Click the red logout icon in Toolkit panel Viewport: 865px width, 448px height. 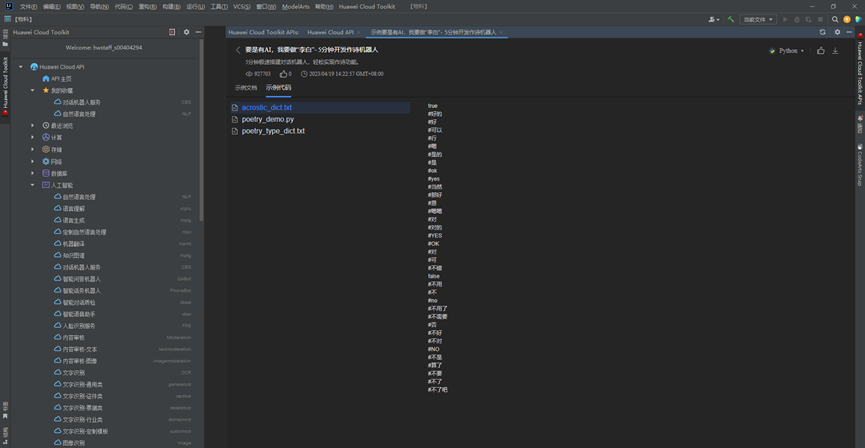(x=172, y=33)
